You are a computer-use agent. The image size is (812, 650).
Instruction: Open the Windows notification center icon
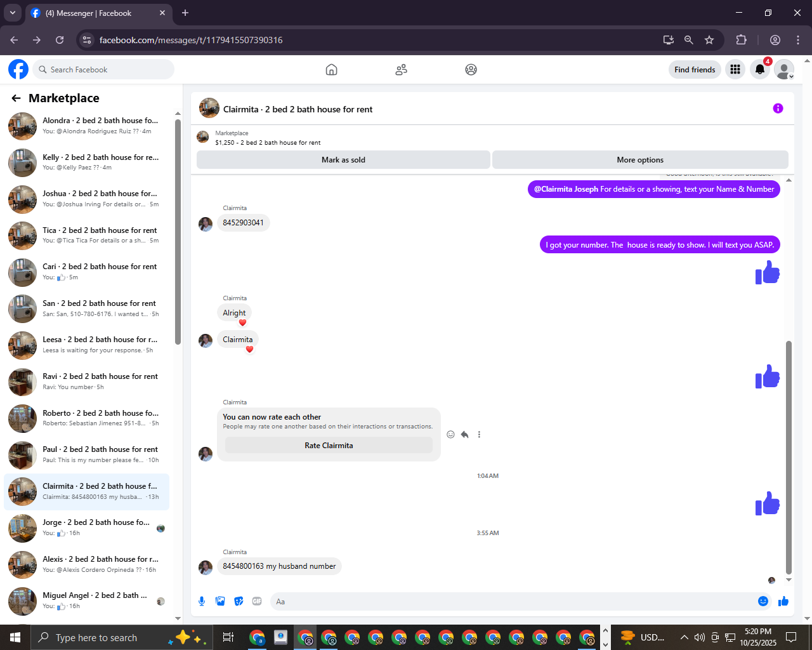coord(791,637)
